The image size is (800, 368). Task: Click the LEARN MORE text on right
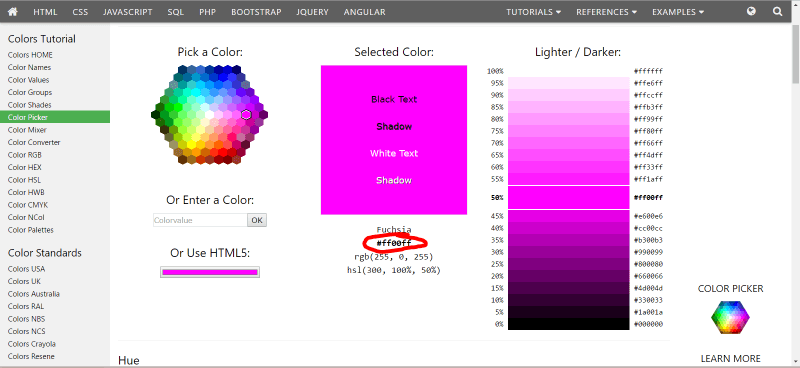coord(731,359)
